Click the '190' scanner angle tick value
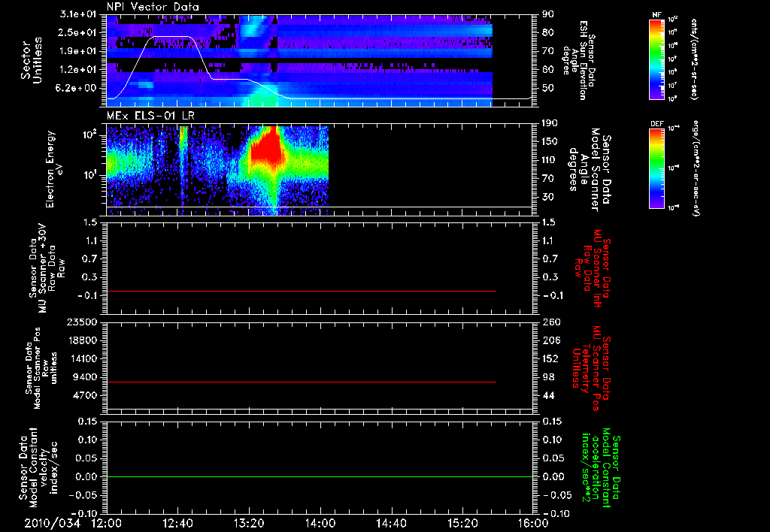Viewport: 770px width, 532px height. (x=550, y=123)
